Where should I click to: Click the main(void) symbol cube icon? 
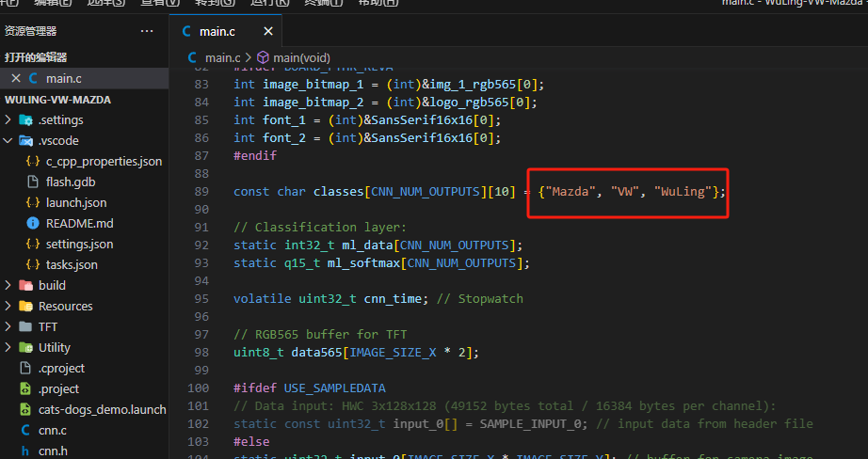pos(263,57)
